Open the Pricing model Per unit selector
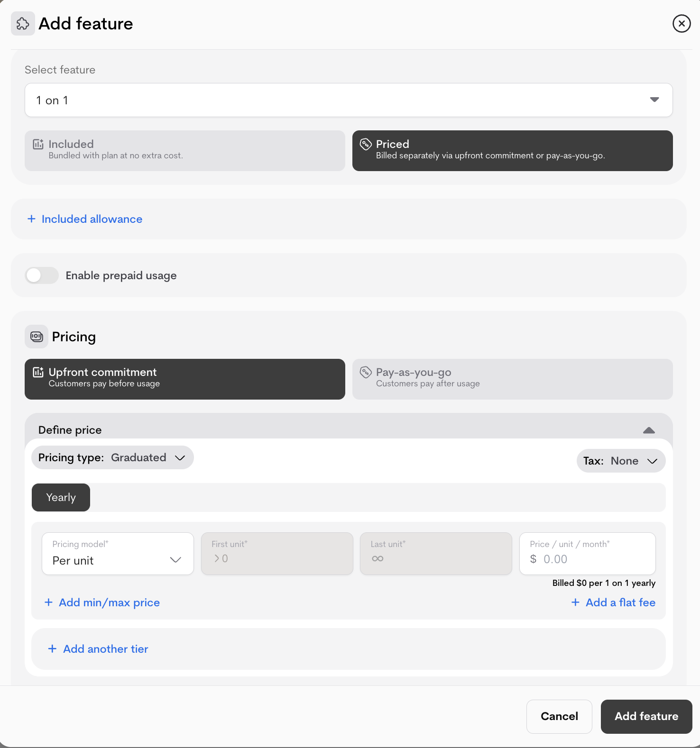The width and height of the screenshot is (700, 748). coord(118,554)
